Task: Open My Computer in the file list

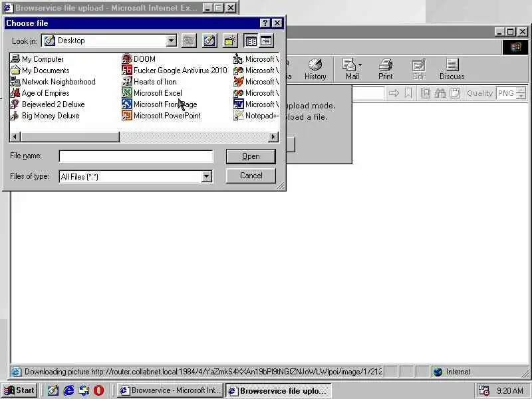Action: [x=37, y=59]
